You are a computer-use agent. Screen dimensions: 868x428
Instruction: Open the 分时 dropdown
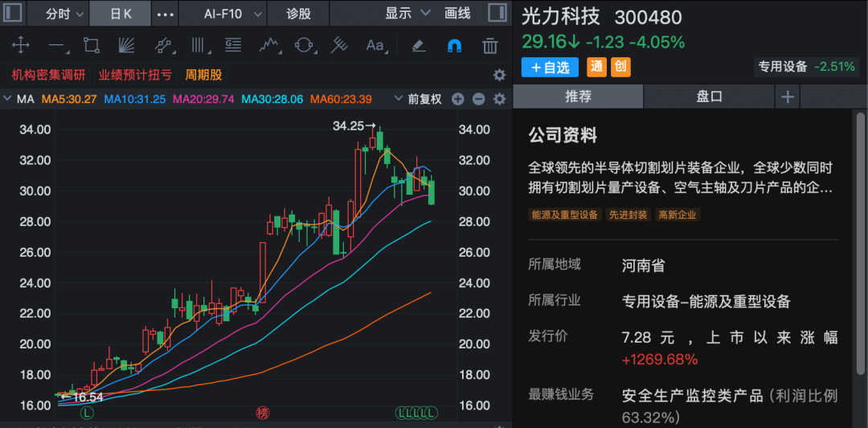point(63,14)
